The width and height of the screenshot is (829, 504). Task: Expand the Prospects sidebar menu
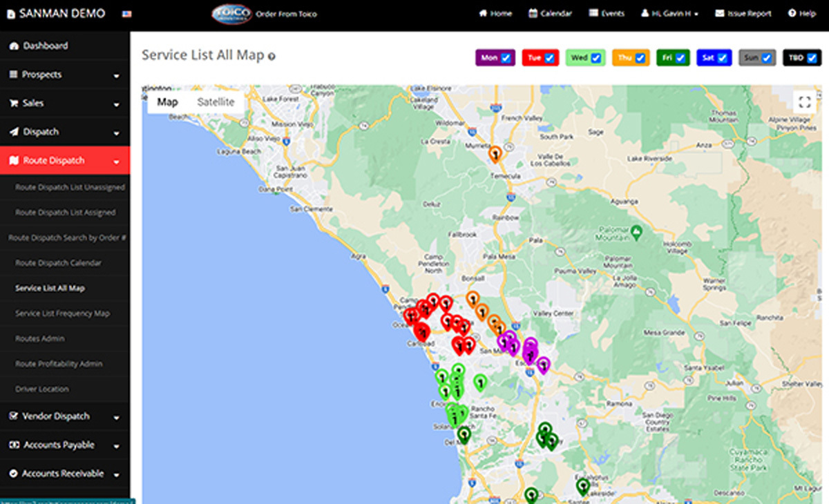[65, 75]
